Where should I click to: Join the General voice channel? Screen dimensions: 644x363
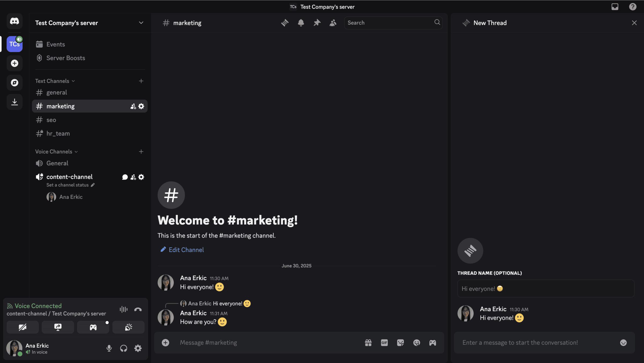pyautogui.click(x=90, y=163)
